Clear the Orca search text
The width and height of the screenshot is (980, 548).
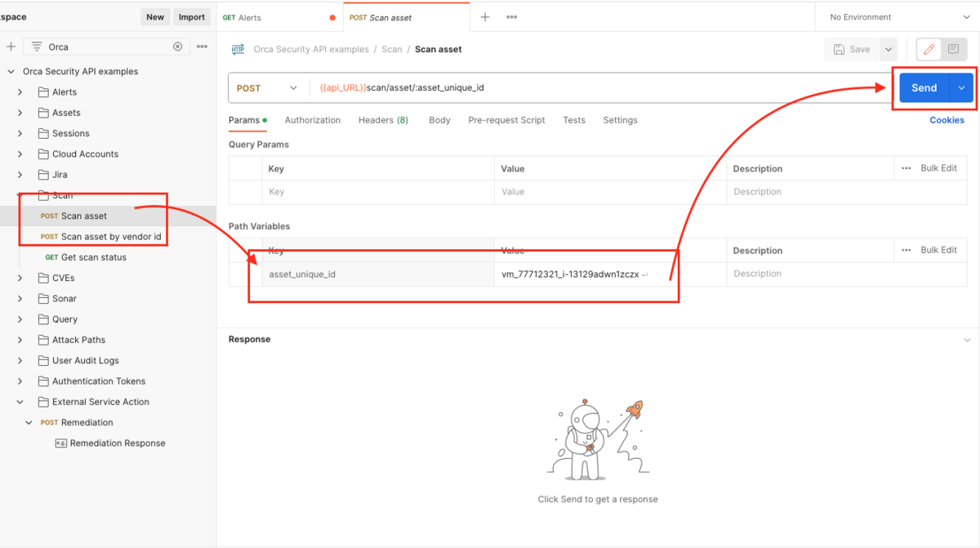pos(177,47)
